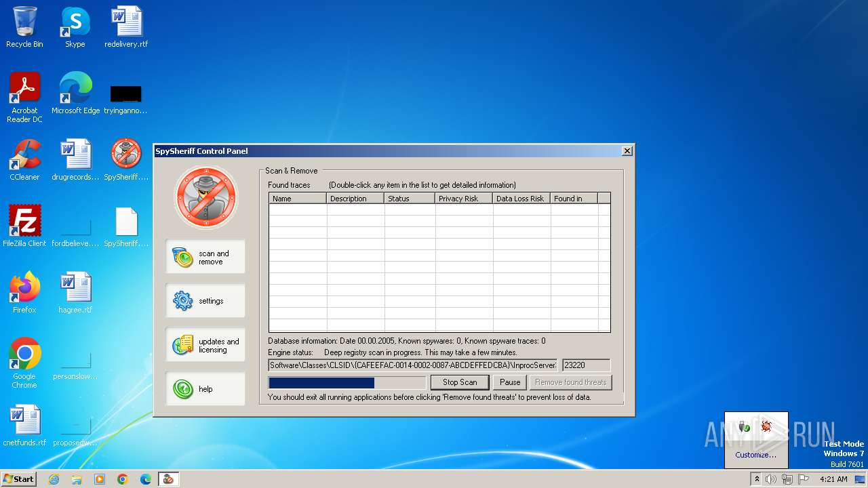Open cnetfunds.rtf document on desktop
This screenshot has height=488, width=868.
24,426
